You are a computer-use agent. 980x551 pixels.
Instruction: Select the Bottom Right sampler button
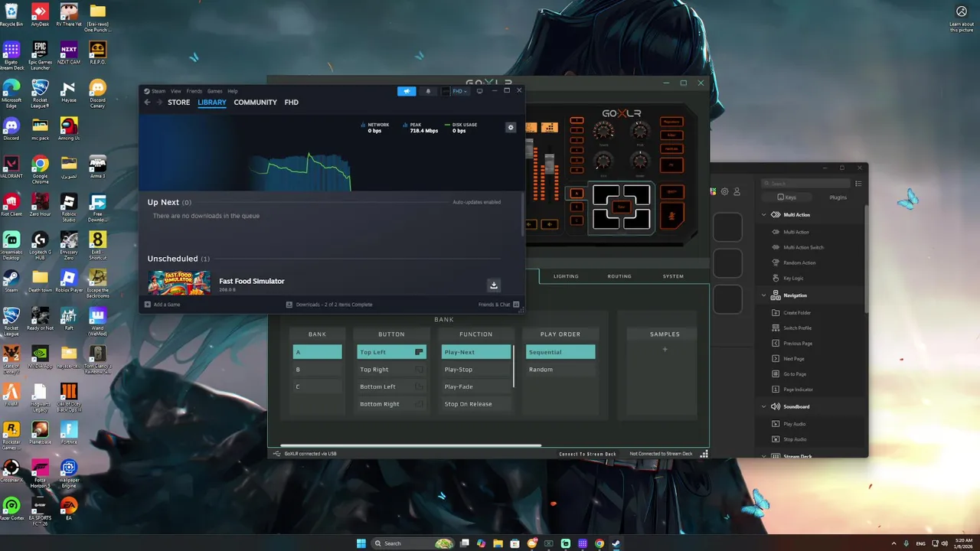(391, 403)
